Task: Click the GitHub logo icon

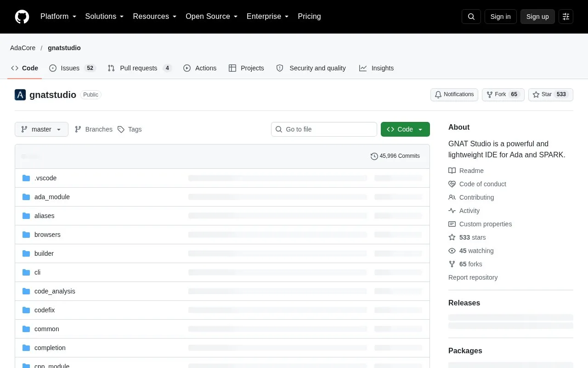Action: click(x=22, y=17)
